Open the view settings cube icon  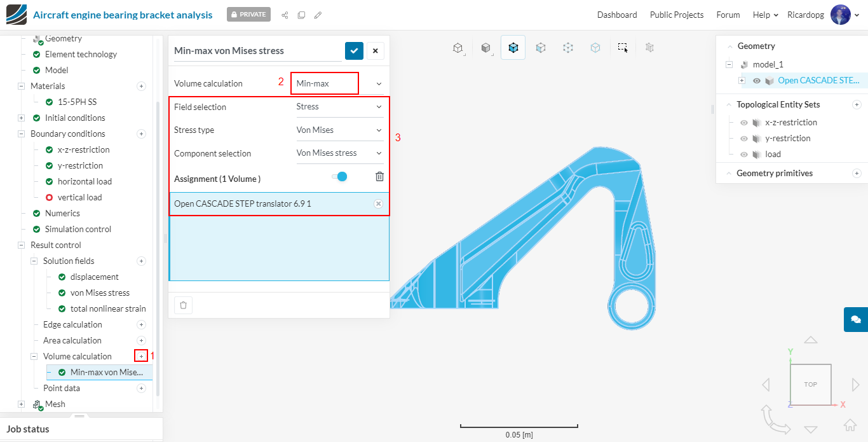(458, 48)
